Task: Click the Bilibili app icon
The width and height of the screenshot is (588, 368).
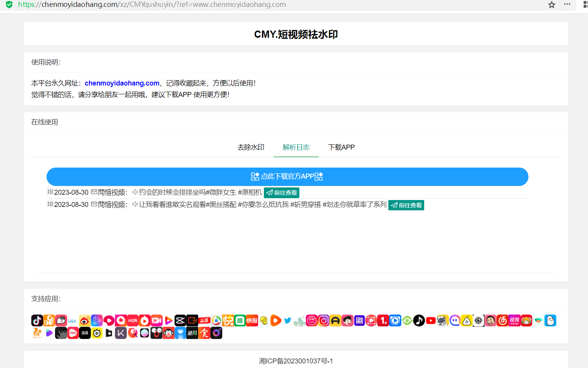Action: pyautogui.click(x=73, y=321)
